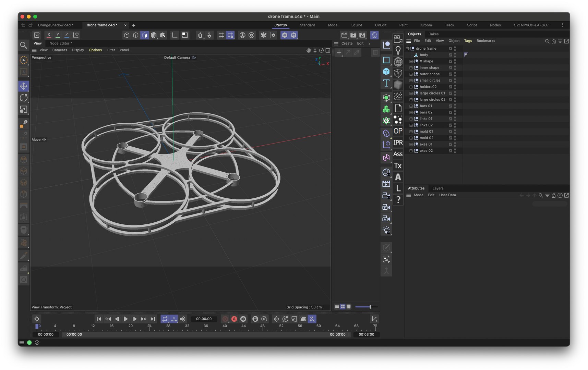The width and height of the screenshot is (588, 370).
Task: Open the Takes tab
Action: 434,34
